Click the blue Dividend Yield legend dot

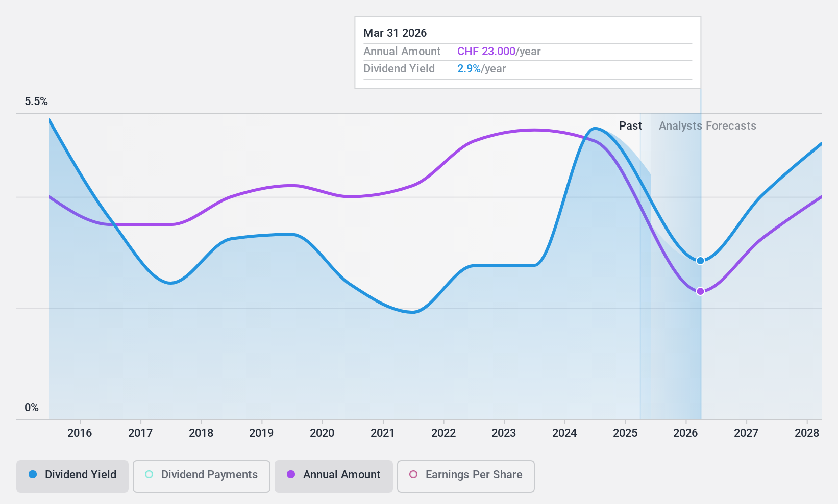pyautogui.click(x=33, y=474)
